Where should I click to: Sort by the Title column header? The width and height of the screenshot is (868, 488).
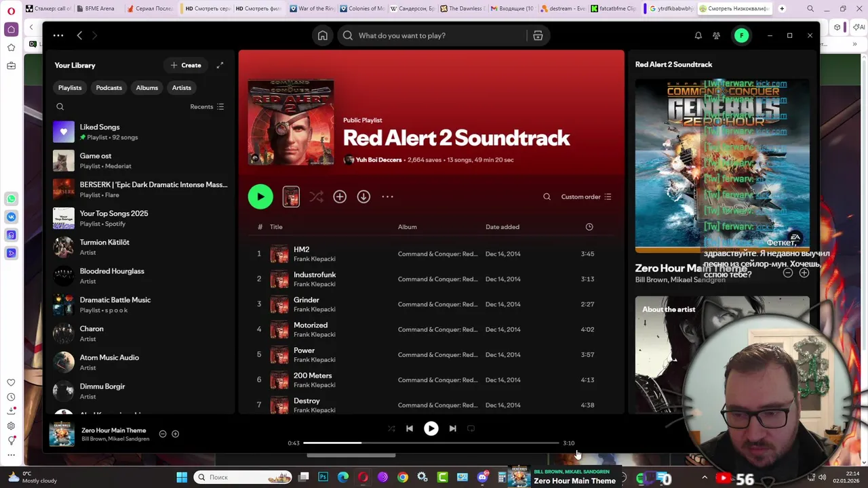click(x=276, y=227)
